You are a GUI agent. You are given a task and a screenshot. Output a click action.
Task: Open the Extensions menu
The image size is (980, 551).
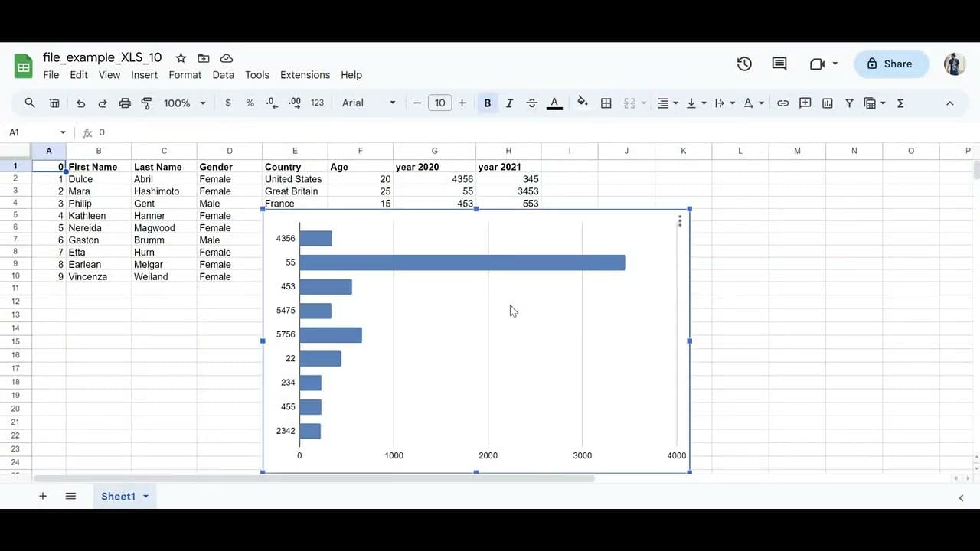pyautogui.click(x=305, y=75)
